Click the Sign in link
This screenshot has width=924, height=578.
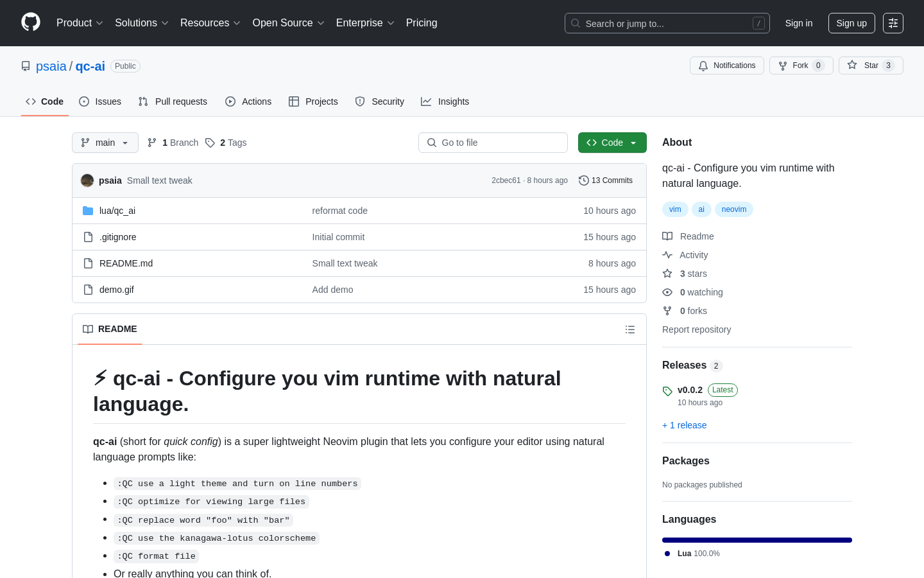799,23
